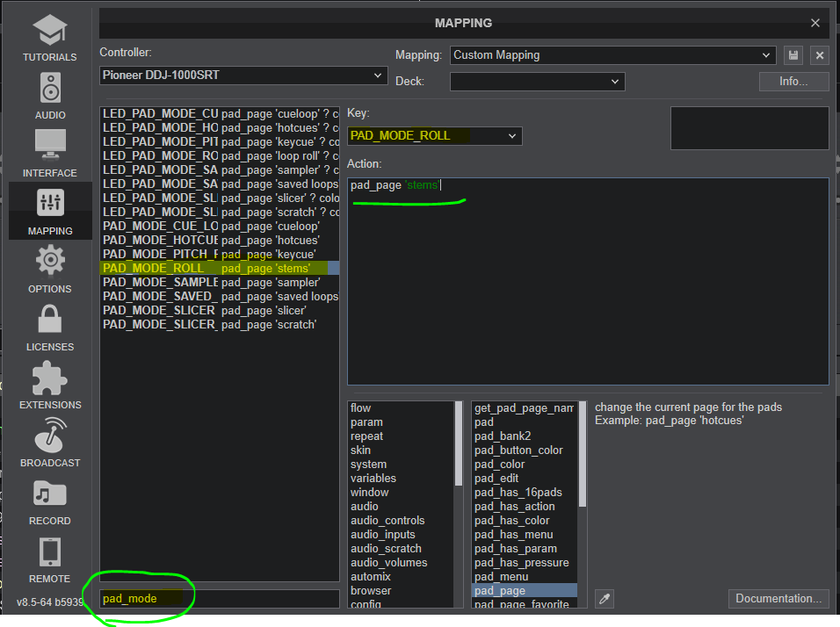This screenshot has height=627, width=840.
Task: Choose 'pad_bank2' in the verbs list
Action: click(525, 436)
